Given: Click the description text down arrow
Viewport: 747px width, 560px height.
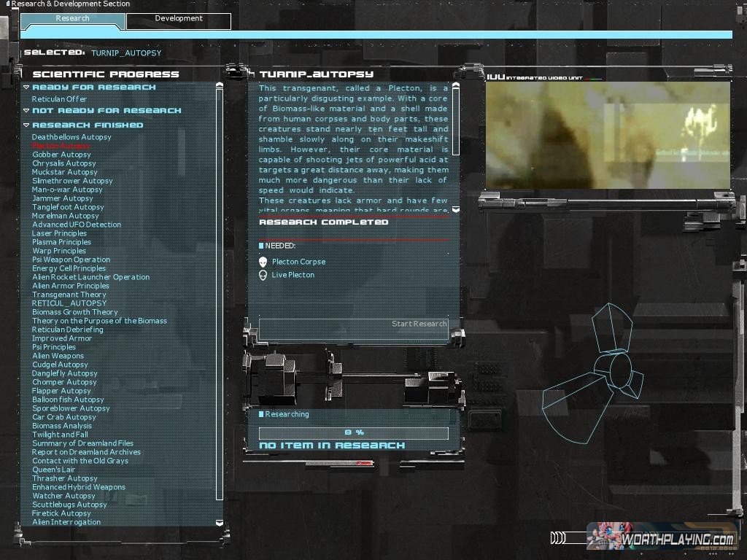Looking at the screenshot, I should coord(456,209).
